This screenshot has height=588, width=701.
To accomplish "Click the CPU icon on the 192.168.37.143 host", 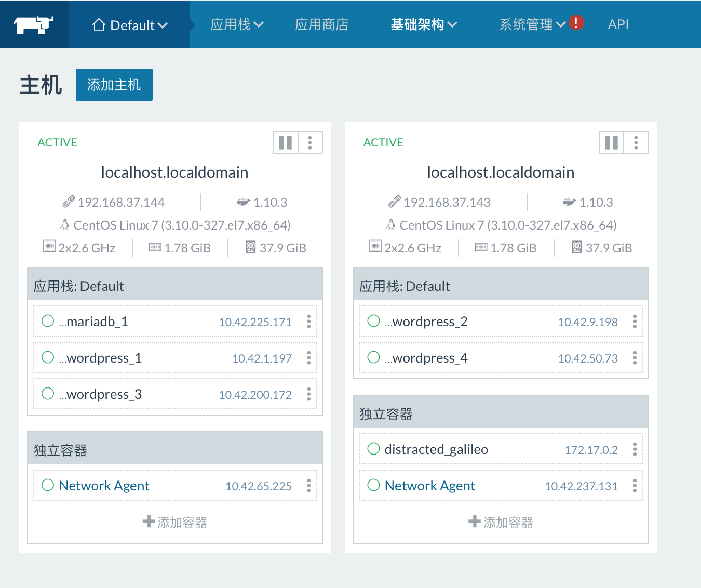I will pyautogui.click(x=375, y=246).
